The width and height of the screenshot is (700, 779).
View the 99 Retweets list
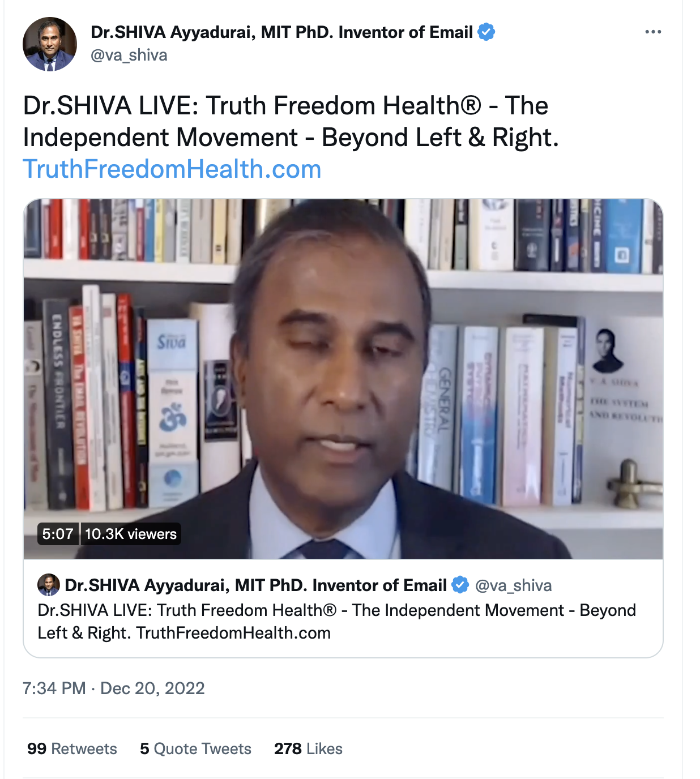tap(72, 748)
